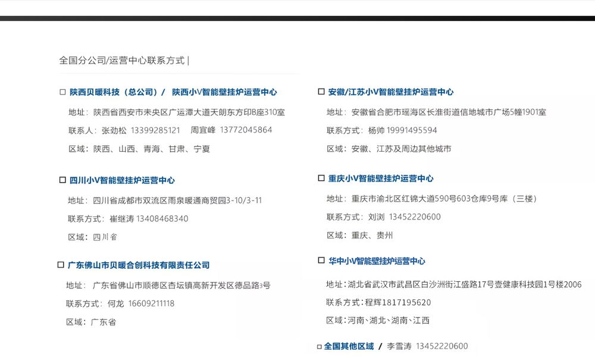Click 周宜峰 phone number 13772045864
Image resolution: width=595 pixels, height=364 pixels.
click(x=246, y=130)
